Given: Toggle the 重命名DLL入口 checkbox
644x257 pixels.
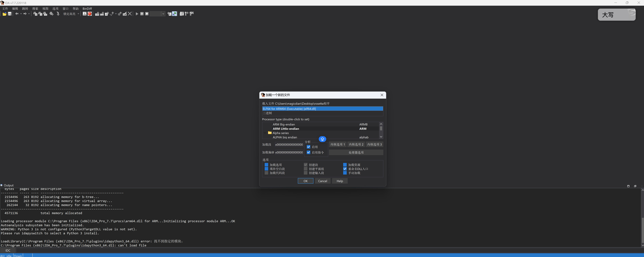Looking at the screenshot, I should tap(345, 169).
